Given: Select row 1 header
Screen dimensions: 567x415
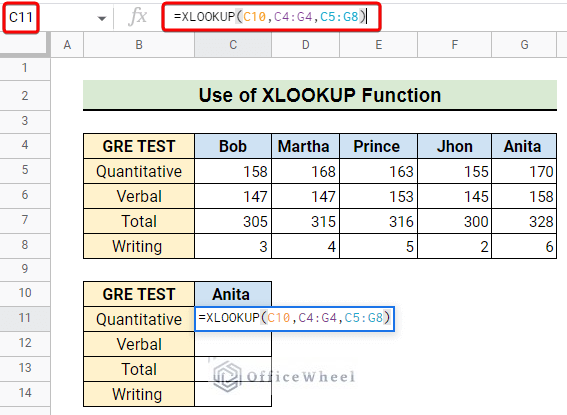Looking at the screenshot, I should 25,68.
